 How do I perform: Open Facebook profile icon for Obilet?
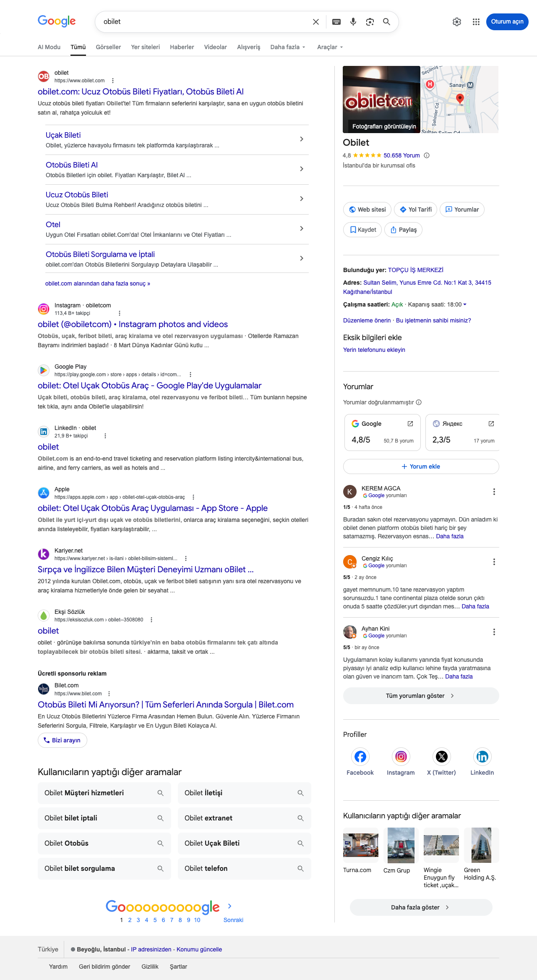point(360,757)
